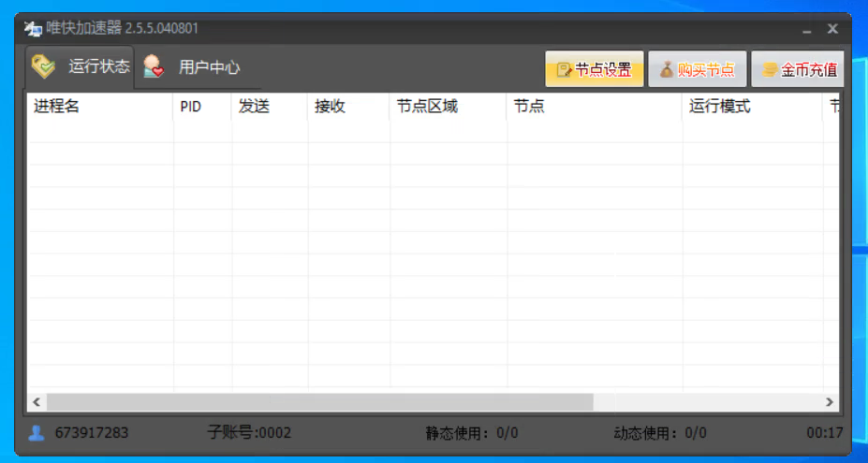
Task: Click the 动态使用: 0/0 status text
Action: click(660, 432)
